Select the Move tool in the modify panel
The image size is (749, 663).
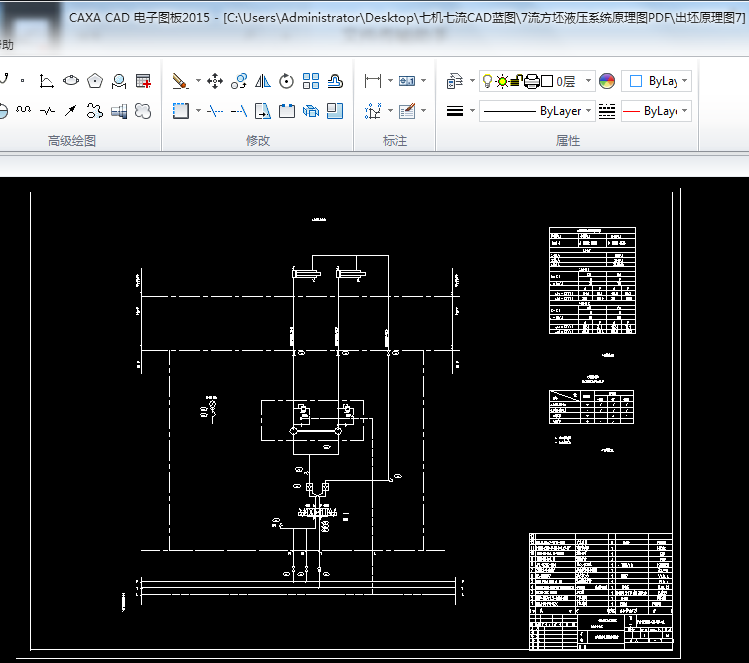(x=215, y=81)
